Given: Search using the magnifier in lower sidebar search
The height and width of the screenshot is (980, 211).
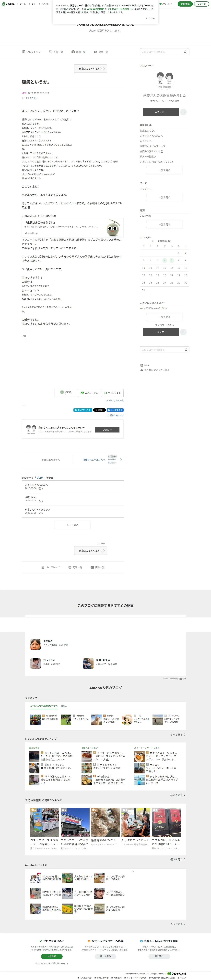Looking at the screenshot, I should (x=186, y=350).
